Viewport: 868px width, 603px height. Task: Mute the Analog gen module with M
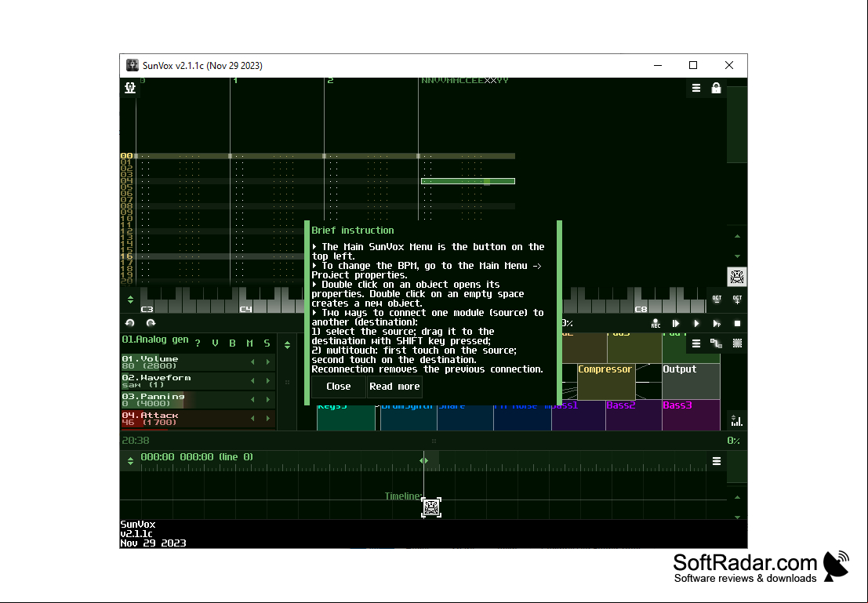(x=249, y=343)
